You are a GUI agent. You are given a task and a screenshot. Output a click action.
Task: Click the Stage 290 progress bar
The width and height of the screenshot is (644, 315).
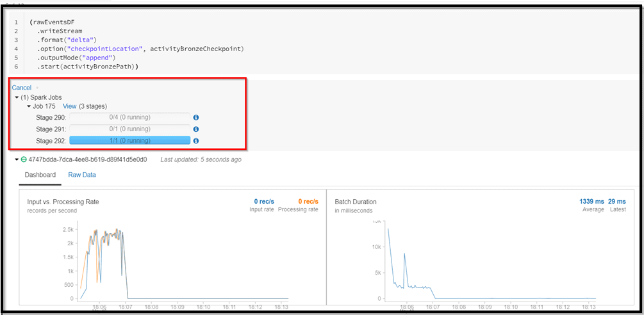pos(130,117)
